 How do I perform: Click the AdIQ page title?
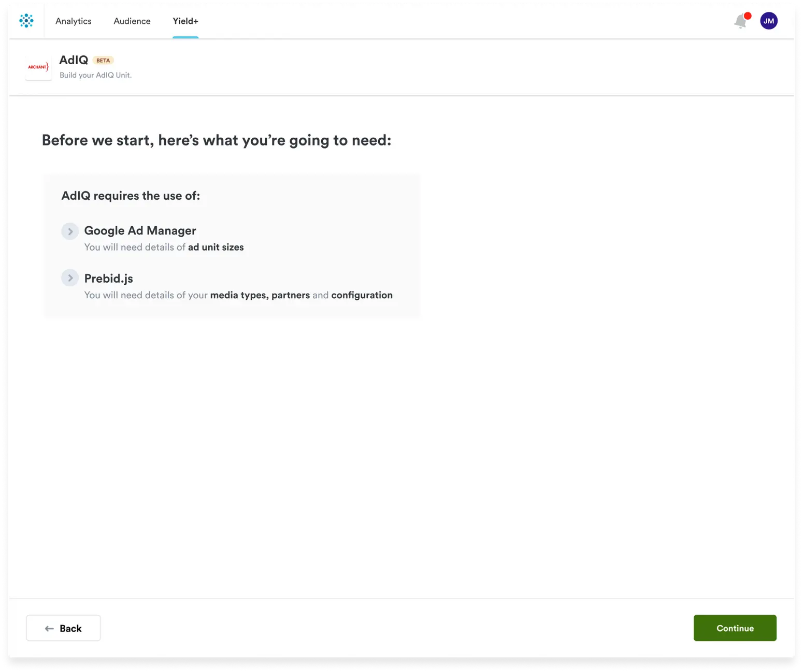(x=74, y=60)
